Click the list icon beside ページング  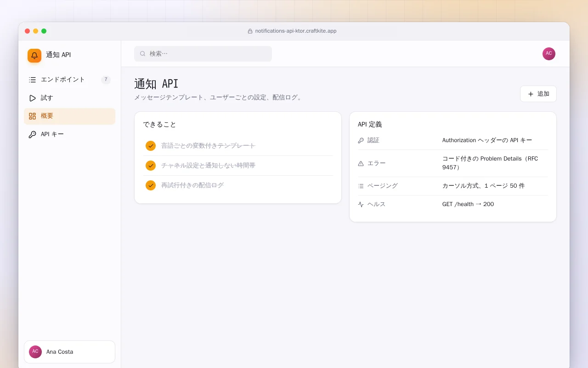coord(361,186)
